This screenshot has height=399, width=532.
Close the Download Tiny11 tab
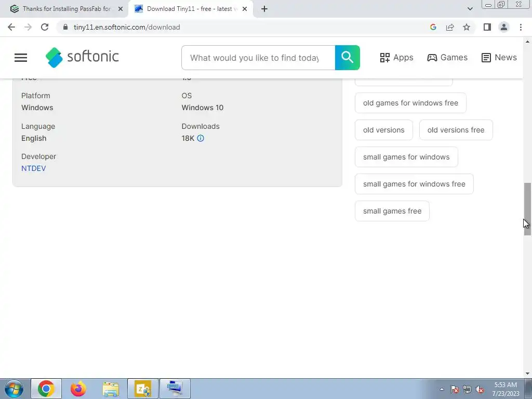point(245,9)
